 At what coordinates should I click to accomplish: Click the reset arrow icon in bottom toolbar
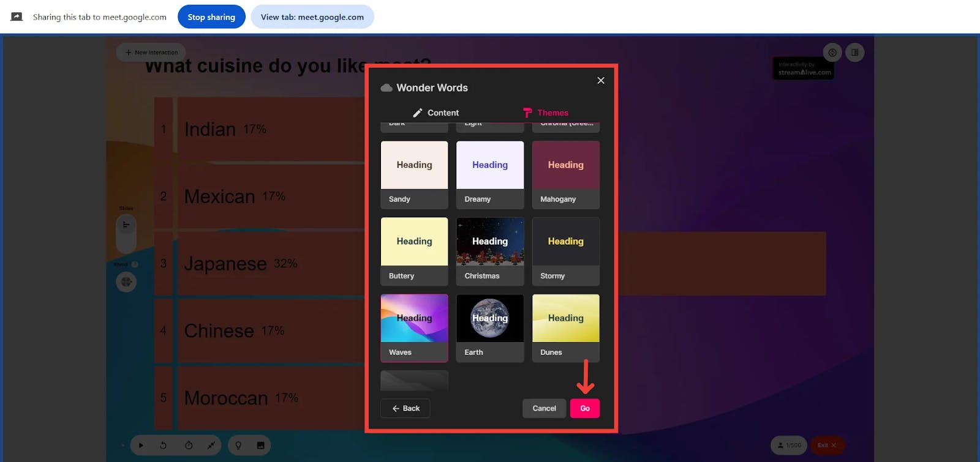164,445
